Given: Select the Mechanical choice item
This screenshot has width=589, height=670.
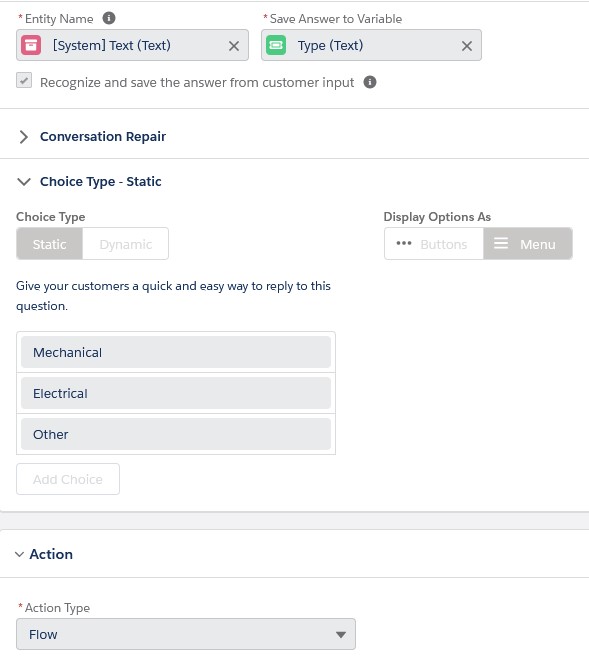Looking at the screenshot, I should point(176,352).
